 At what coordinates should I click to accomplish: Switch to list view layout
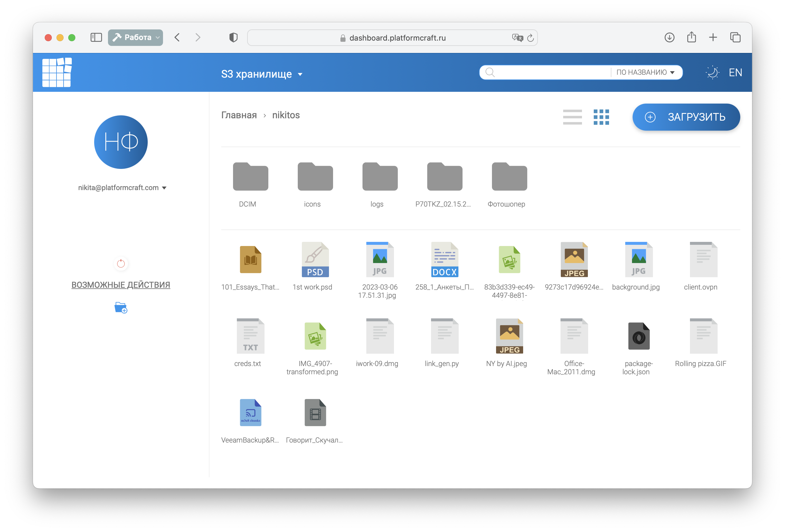point(572,117)
